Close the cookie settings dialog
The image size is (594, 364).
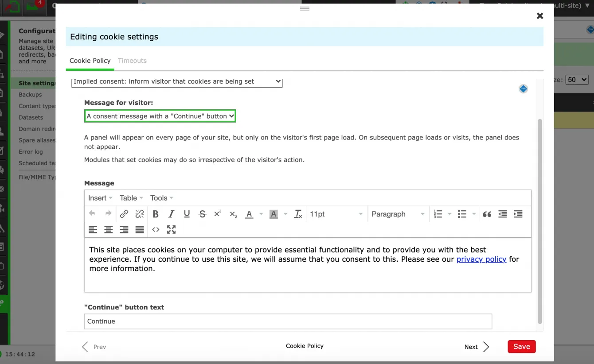pos(540,16)
